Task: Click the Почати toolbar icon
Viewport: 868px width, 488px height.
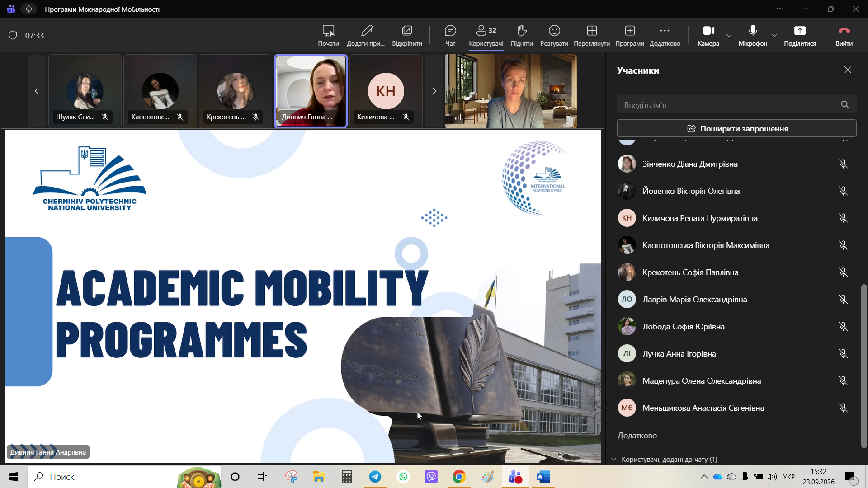Action: pyautogui.click(x=328, y=35)
